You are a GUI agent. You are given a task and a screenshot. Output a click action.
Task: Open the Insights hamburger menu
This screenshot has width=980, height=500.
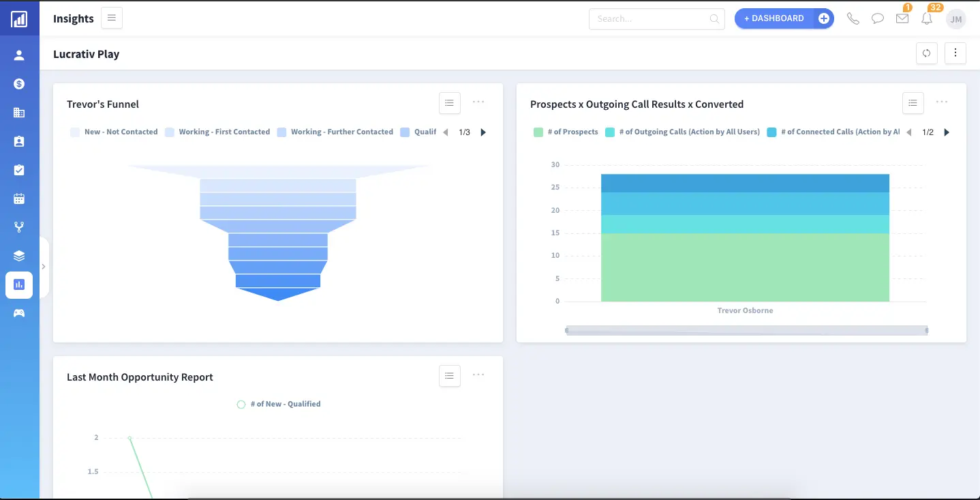tap(112, 18)
